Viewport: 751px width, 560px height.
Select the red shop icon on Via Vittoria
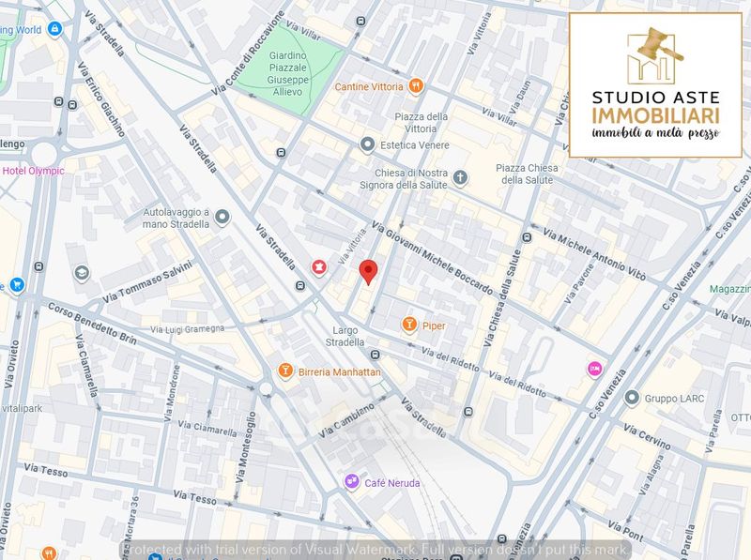(x=319, y=269)
